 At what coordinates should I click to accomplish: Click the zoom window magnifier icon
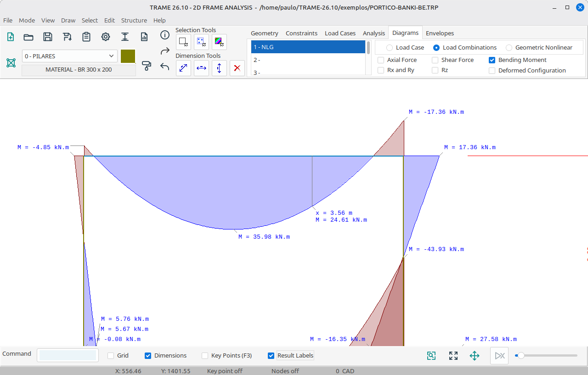[431, 356]
